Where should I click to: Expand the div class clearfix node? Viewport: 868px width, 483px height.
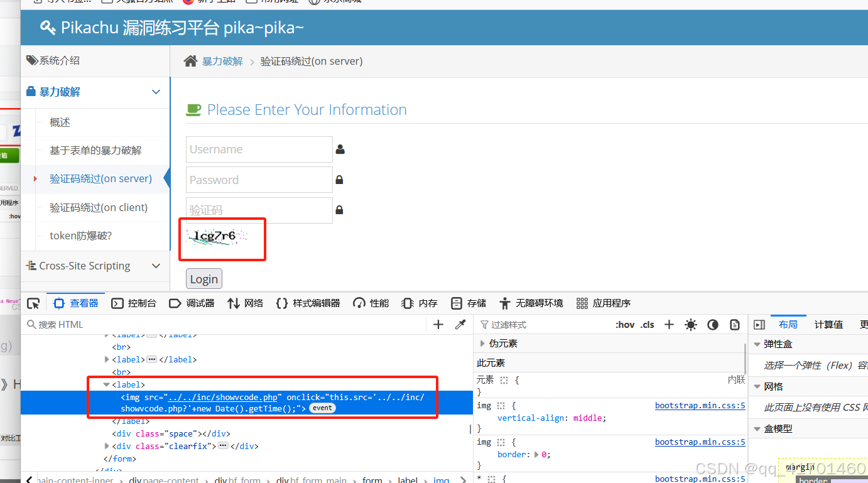[x=107, y=446]
